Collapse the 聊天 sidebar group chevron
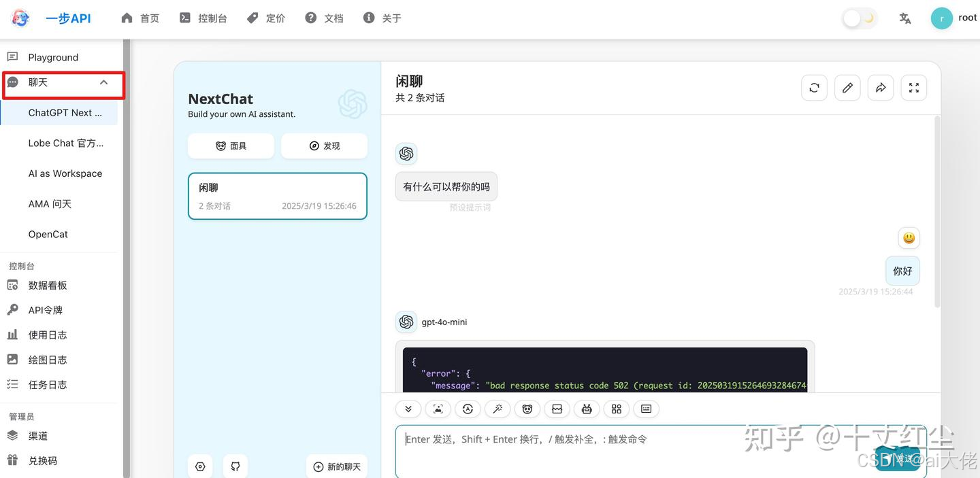This screenshot has width=980, height=478. tap(103, 82)
